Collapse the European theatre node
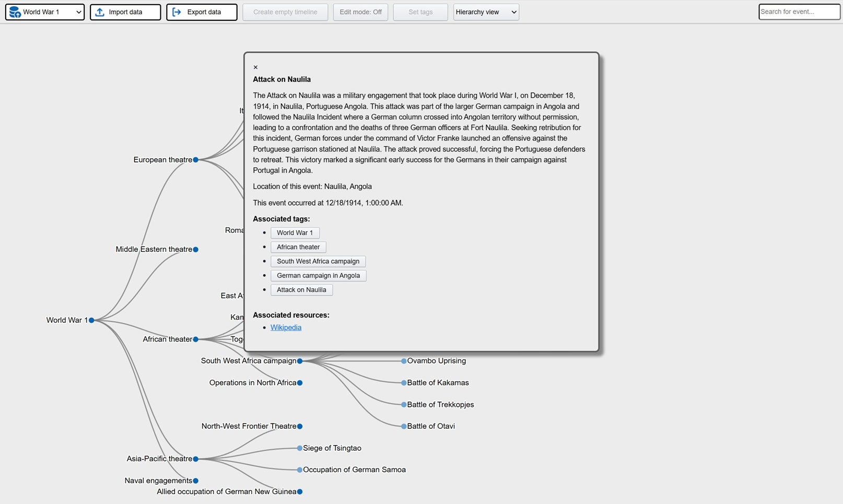The width and height of the screenshot is (843, 504). [196, 160]
